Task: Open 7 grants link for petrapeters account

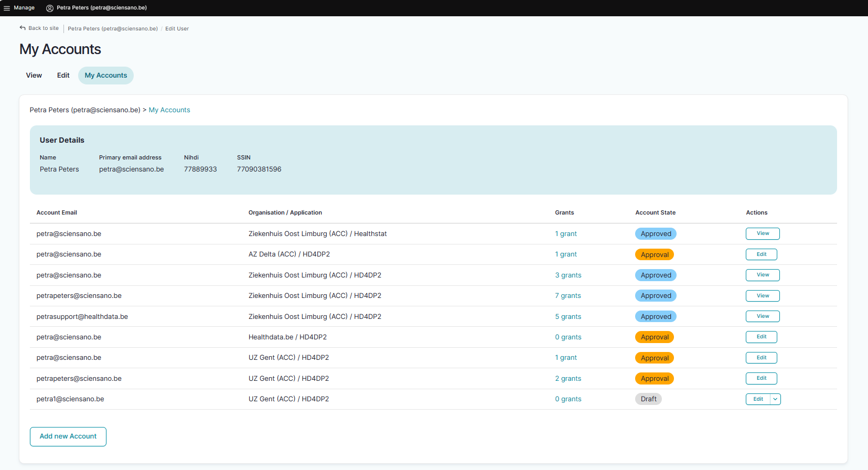Action: [568, 296]
